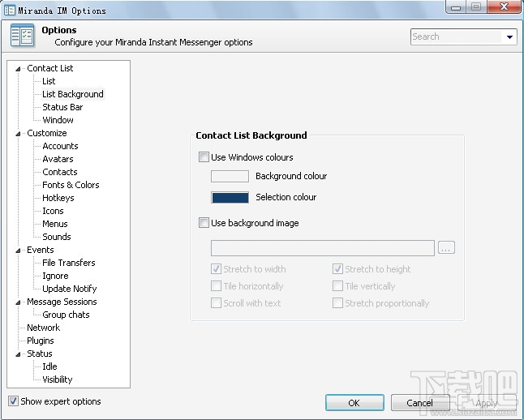
Task: Select Contacts under Customize
Action: [60, 172]
